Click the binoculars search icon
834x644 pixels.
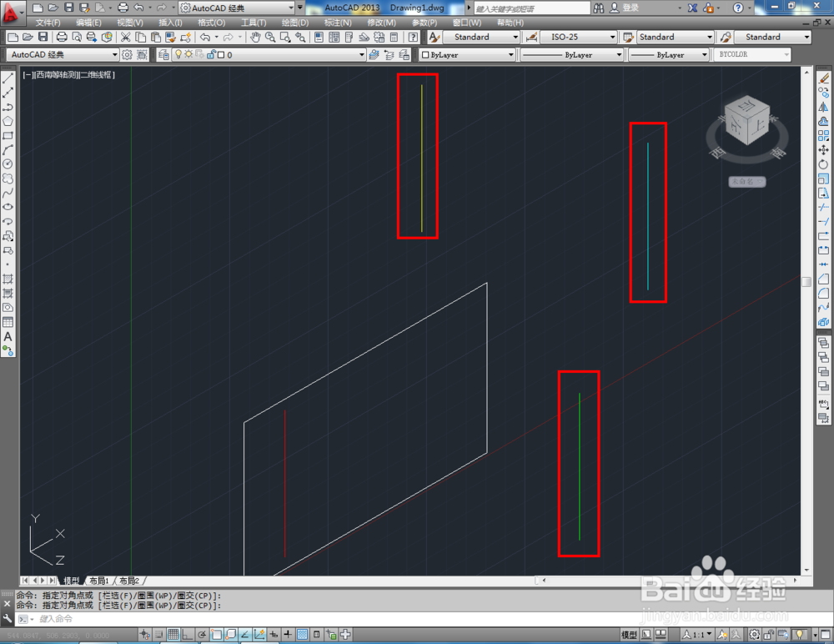[x=598, y=8]
